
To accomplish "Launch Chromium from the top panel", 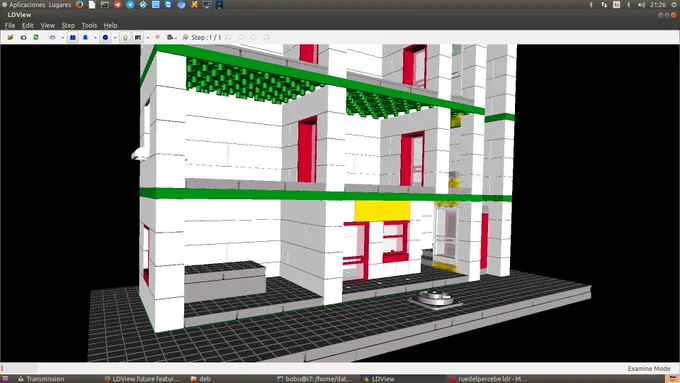I will pyautogui.click(x=181, y=5).
